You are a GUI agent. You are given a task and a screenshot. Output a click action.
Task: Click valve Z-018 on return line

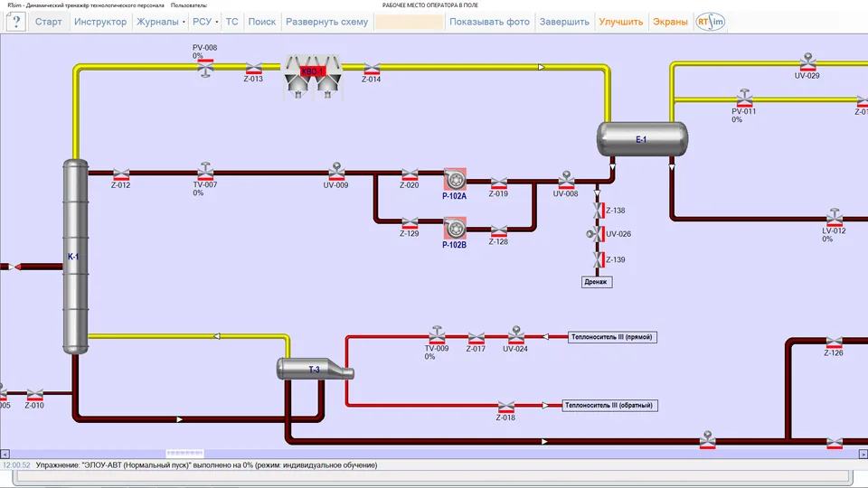pyautogui.click(x=506, y=408)
